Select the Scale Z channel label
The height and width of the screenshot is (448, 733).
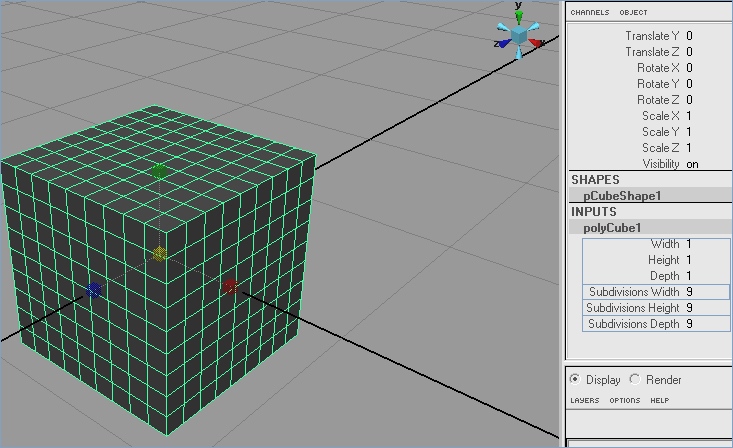pyautogui.click(x=661, y=147)
